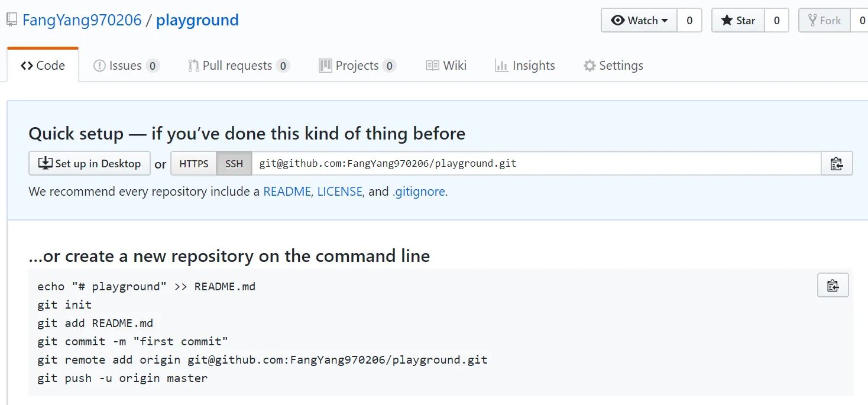The height and width of the screenshot is (405, 868).
Task: Open the repository Settings tab
Action: coord(613,66)
